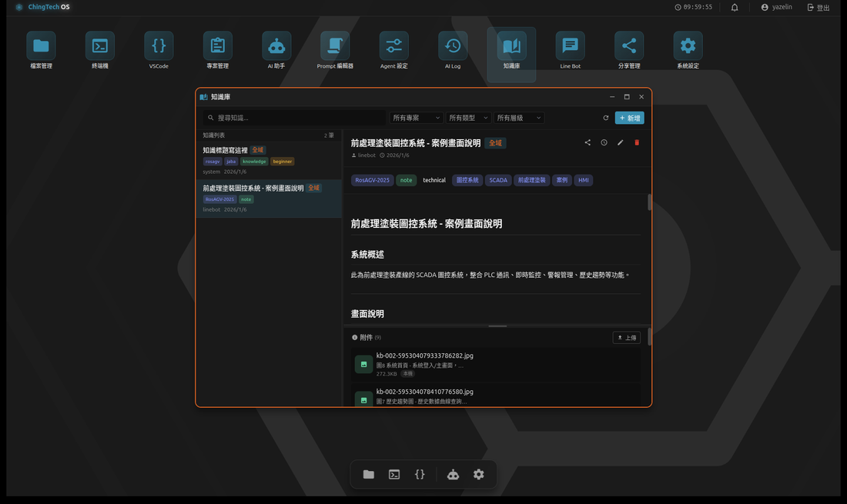This screenshot has height=504, width=847.
Task: Click the 搜尋知識 search input field
Action: [x=294, y=118]
